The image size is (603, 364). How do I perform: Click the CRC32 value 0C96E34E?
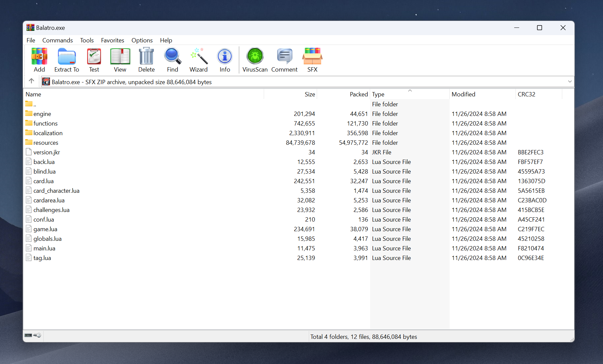(531, 258)
